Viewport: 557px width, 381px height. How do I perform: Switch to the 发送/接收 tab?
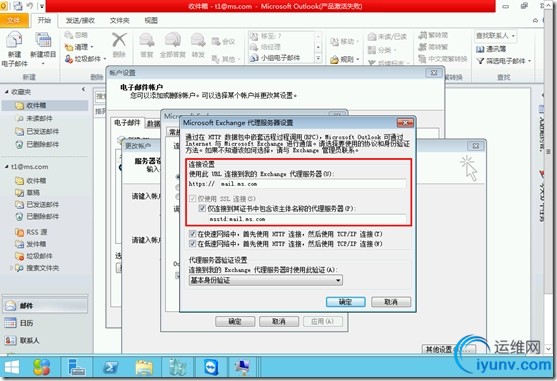coord(80,21)
